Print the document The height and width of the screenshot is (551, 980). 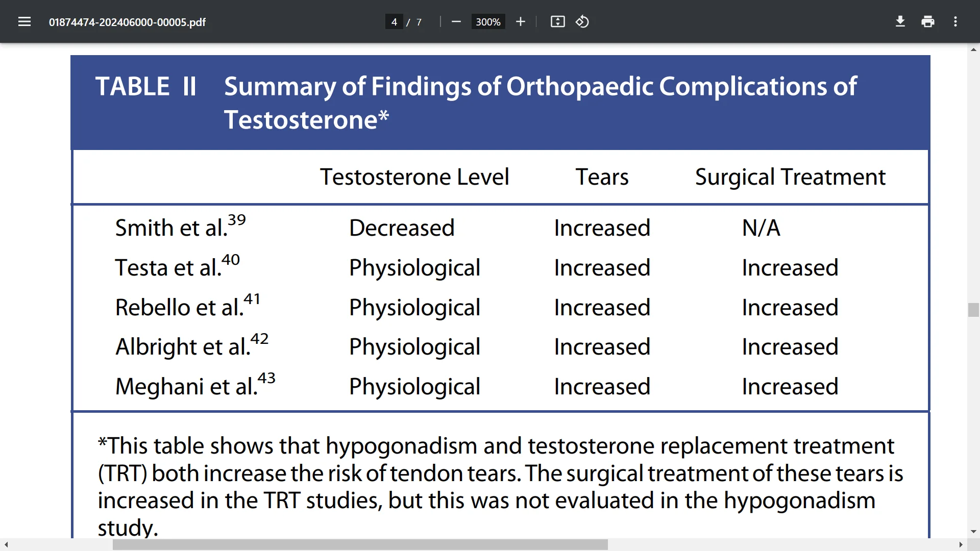(928, 22)
